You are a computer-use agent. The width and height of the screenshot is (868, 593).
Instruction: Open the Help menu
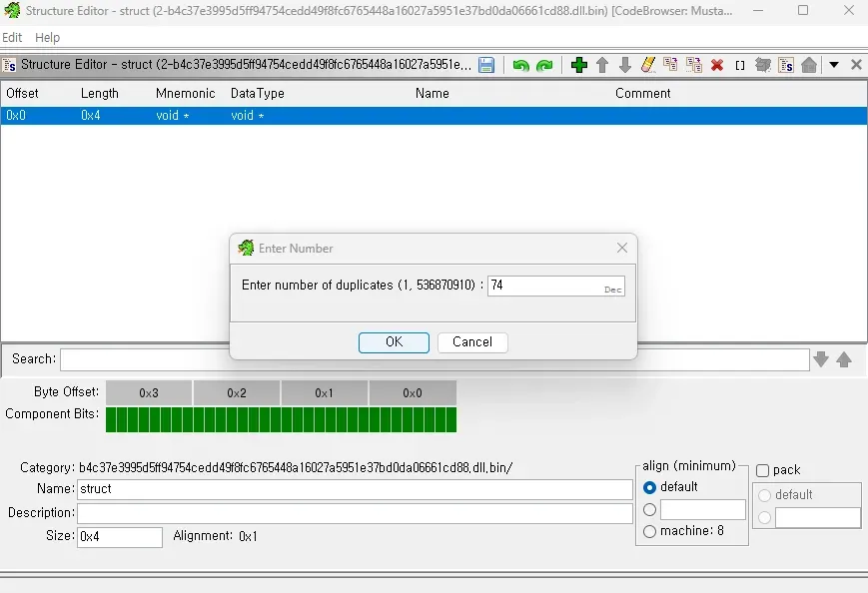pyautogui.click(x=47, y=37)
